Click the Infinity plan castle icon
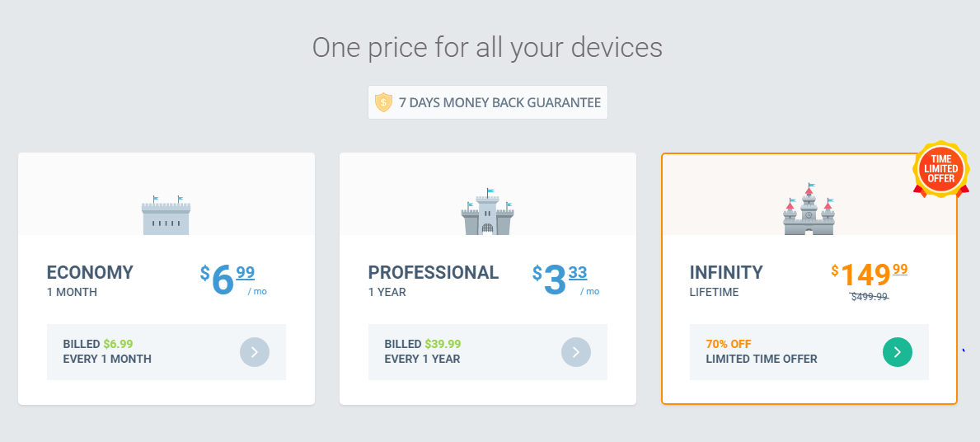Screen dimensions: 980x442 [x=809, y=209]
